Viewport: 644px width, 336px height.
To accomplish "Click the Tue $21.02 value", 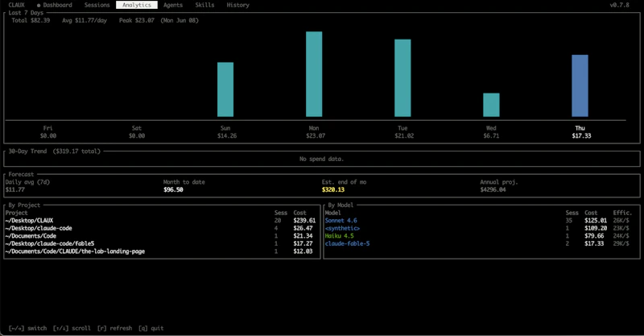I will (x=404, y=135).
